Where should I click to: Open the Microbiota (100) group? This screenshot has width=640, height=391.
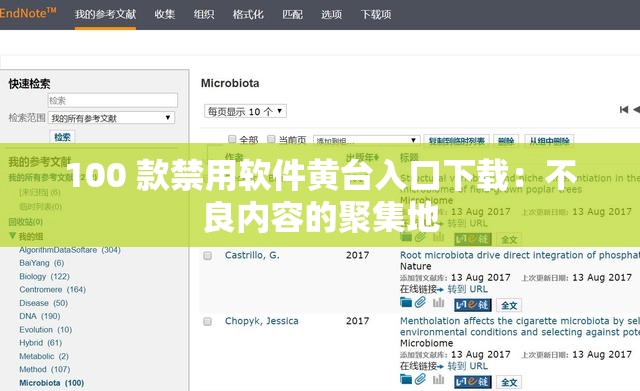pyautogui.click(x=52, y=383)
